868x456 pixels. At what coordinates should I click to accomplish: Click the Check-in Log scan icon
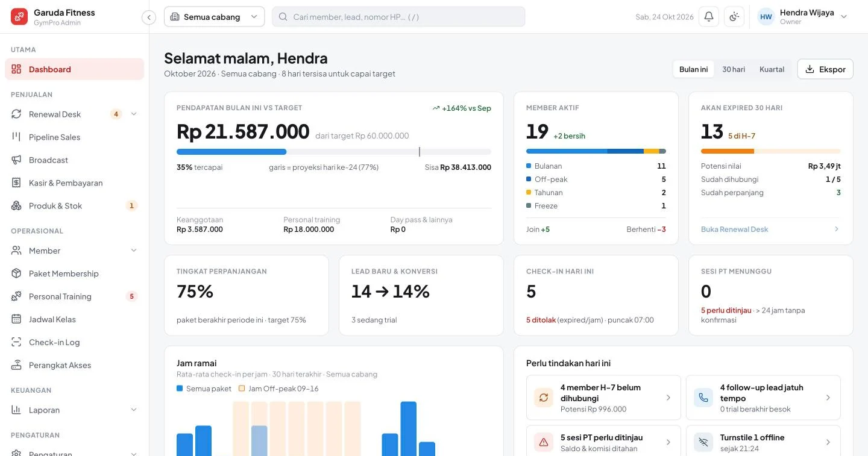[16, 342]
